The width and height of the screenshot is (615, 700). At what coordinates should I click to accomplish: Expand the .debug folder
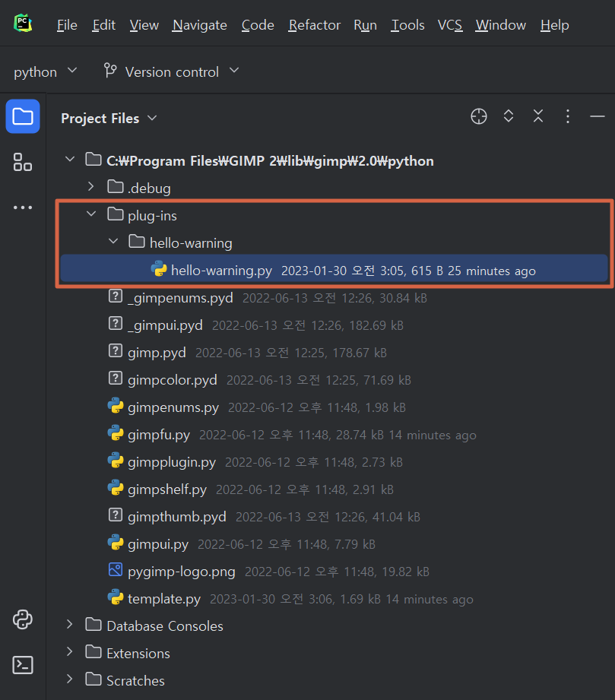(x=91, y=187)
